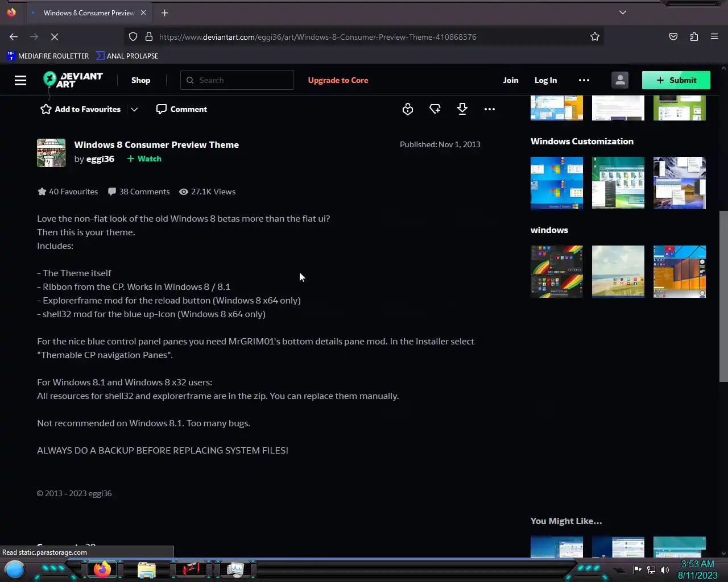Click the 38 Comments count
Viewport: 728px width, 582px height.
[x=139, y=192]
